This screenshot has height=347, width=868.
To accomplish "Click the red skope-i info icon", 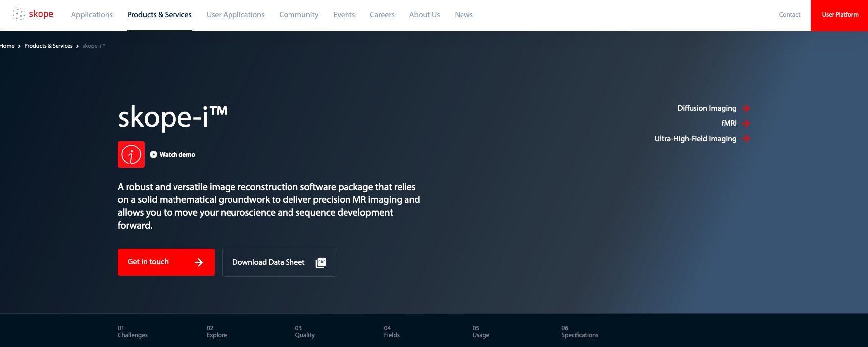I will (x=131, y=154).
